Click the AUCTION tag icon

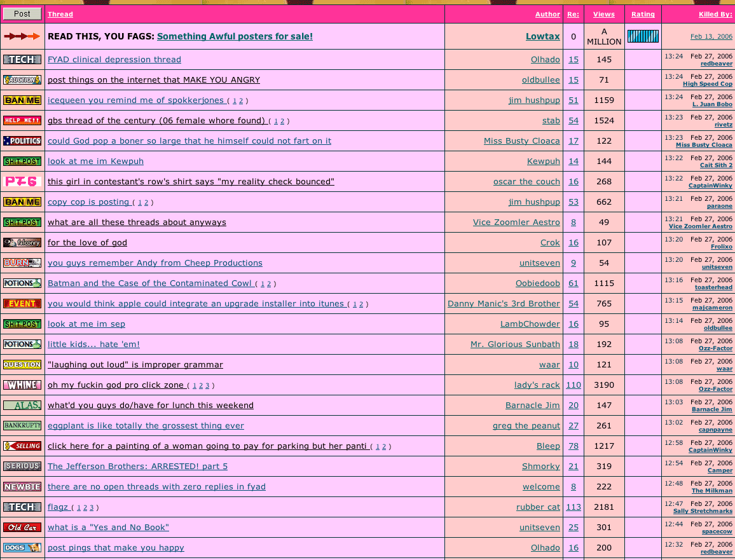pos(22,79)
